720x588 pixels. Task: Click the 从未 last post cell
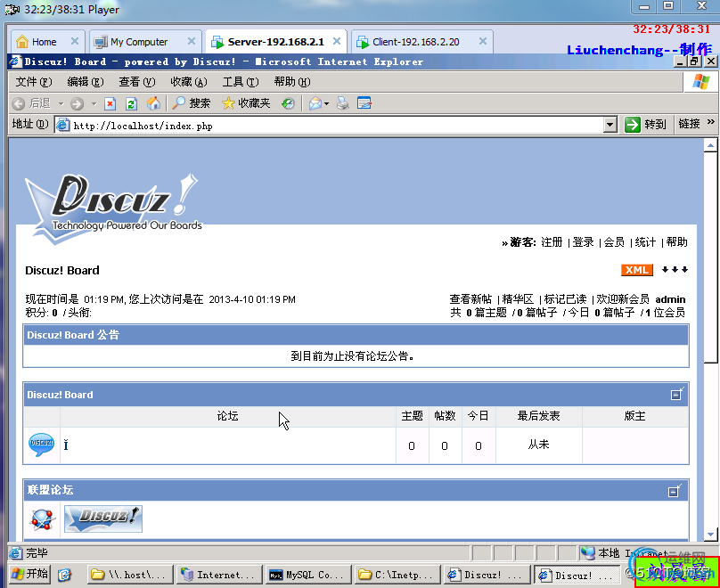pos(538,445)
